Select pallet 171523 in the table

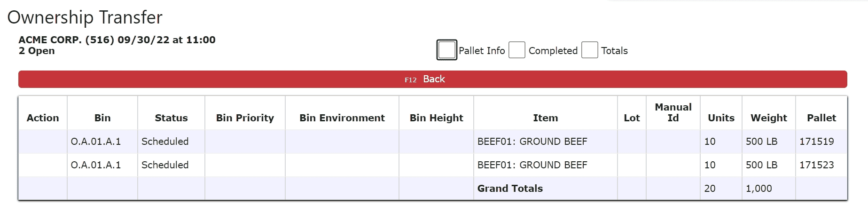[x=816, y=165]
